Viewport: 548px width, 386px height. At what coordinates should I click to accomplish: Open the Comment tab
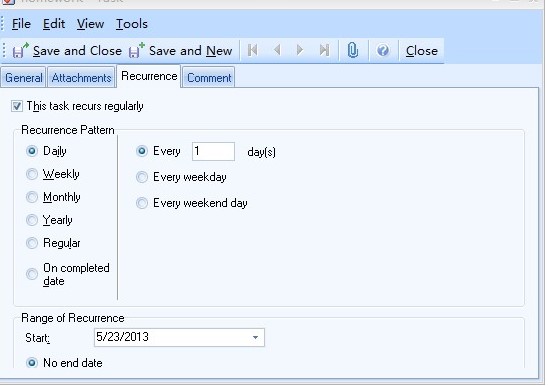pos(209,78)
